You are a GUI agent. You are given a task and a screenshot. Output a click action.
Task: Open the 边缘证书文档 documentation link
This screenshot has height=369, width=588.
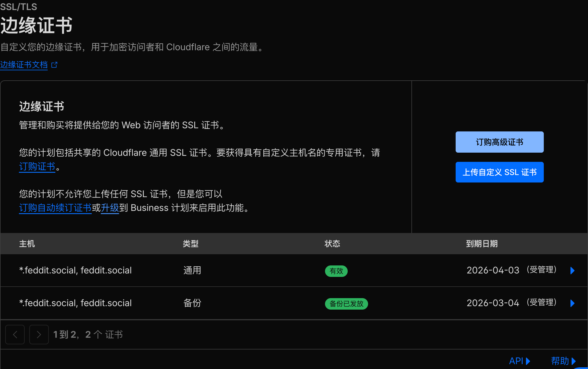[x=24, y=65]
